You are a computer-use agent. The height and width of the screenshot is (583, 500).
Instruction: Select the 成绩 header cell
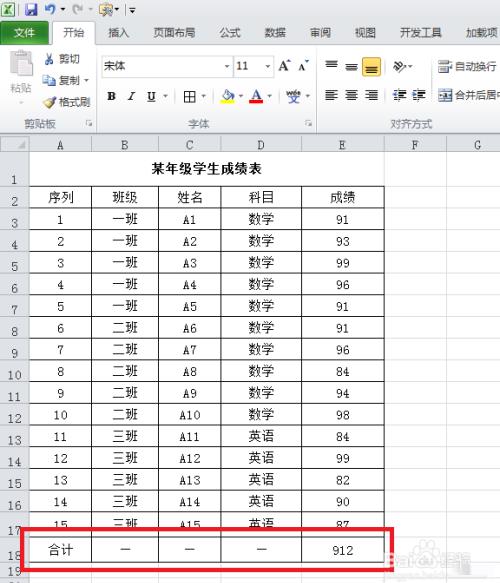coord(342,197)
